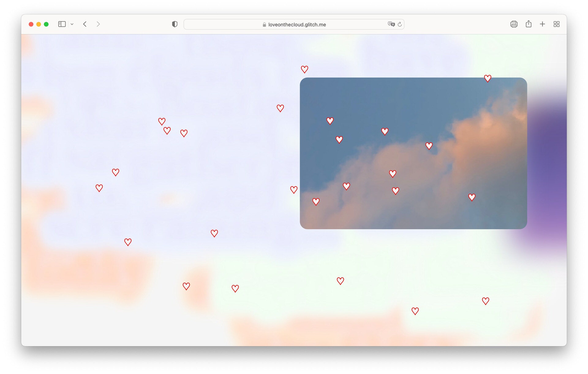This screenshot has width=588, height=374.
Task: Click the heart at photo's top-right corner
Action: 488,78
